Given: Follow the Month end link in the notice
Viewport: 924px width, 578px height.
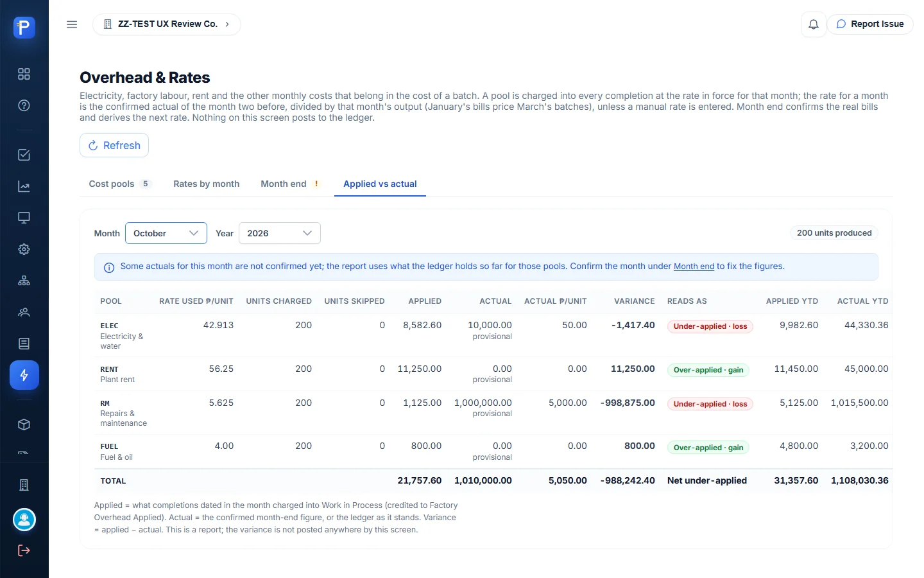Looking at the screenshot, I should click(x=694, y=267).
